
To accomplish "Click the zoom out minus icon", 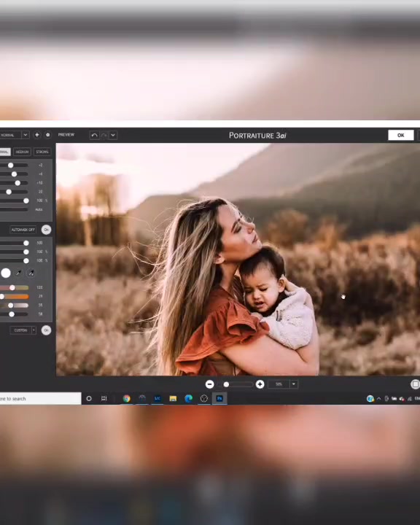I will (x=210, y=384).
